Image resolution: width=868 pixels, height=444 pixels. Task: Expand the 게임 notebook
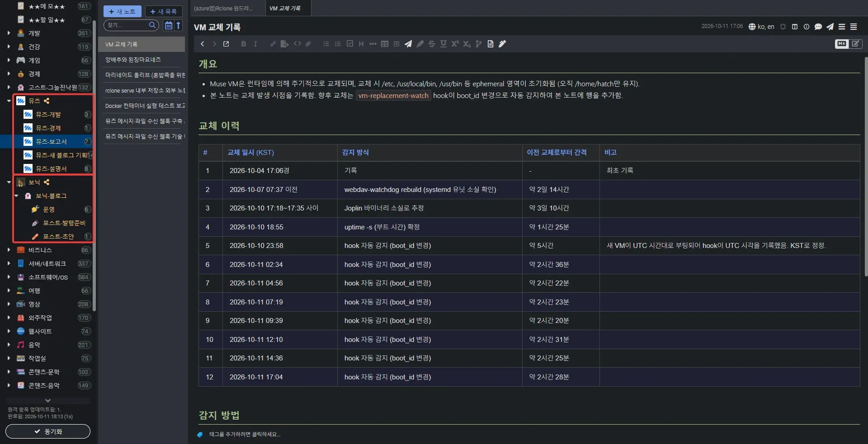click(9, 60)
